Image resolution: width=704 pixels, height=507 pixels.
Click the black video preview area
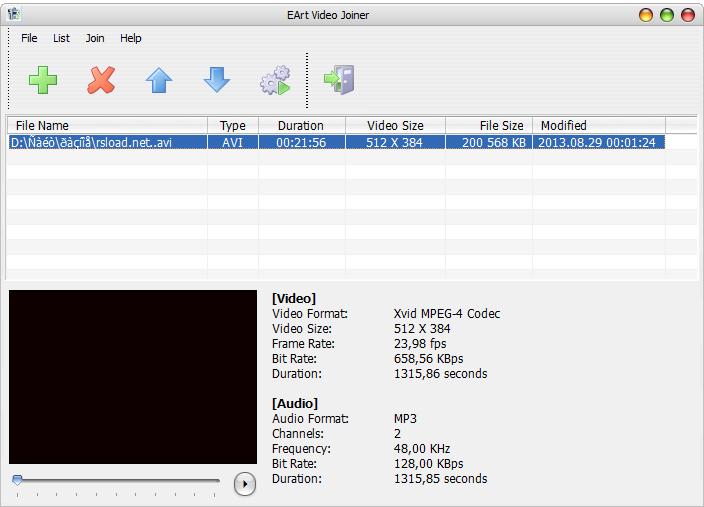[133, 377]
